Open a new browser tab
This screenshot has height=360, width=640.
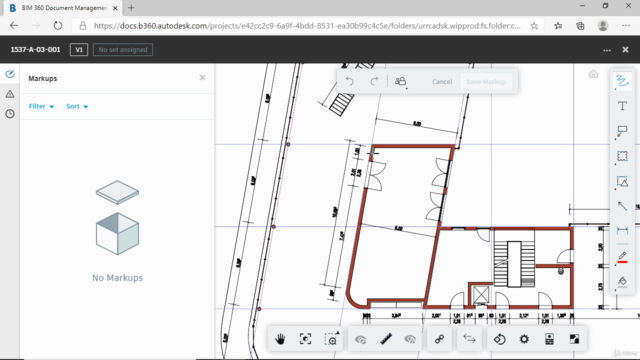(131, 8)
